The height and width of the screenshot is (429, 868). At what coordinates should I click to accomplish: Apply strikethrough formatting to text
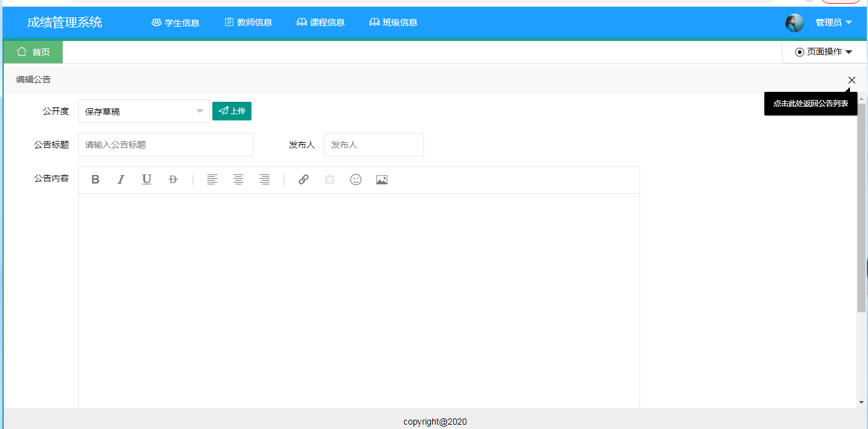173,180
